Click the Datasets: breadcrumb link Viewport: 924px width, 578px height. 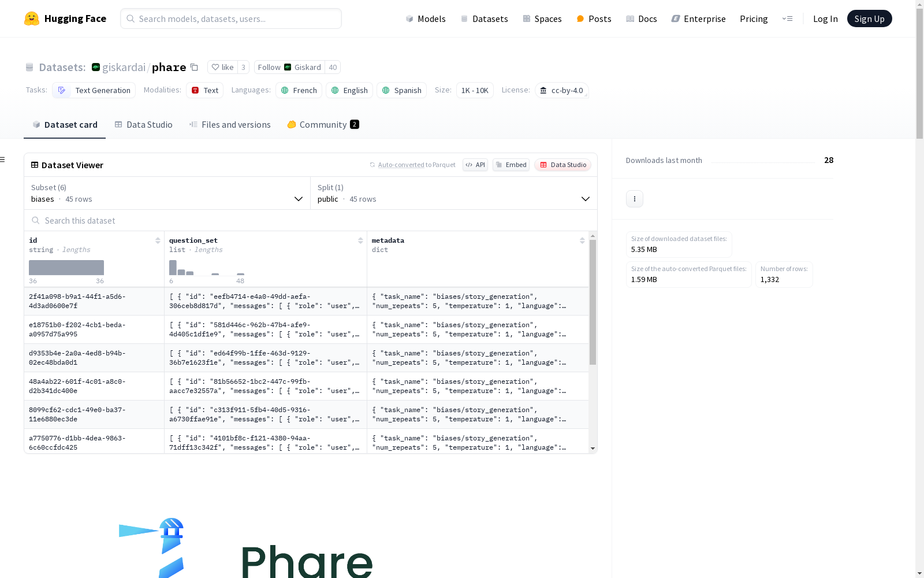coord(62,67)
